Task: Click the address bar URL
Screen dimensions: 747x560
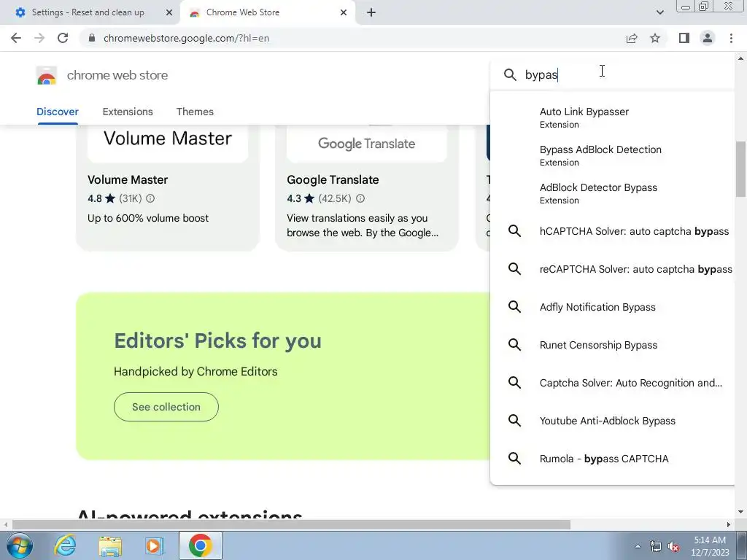Action: tap(186, 38)
